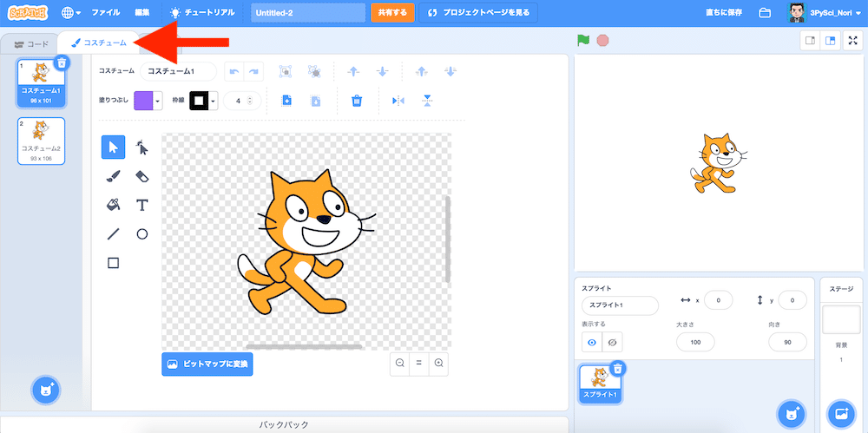Select the Text tool
The width and height of the screenshot is (868, 433).
(142, 205)
